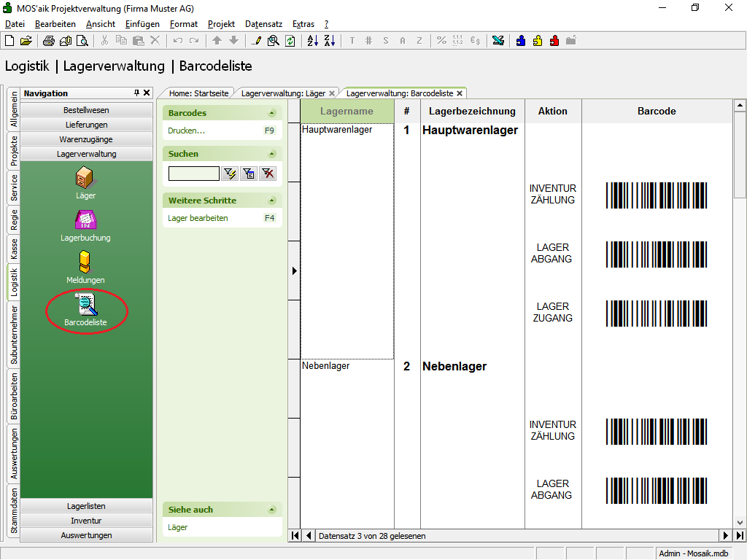Viewport: 747px width, 560px height.
Task: Click the Copy toolbar icon
Action: coord(122,41)
